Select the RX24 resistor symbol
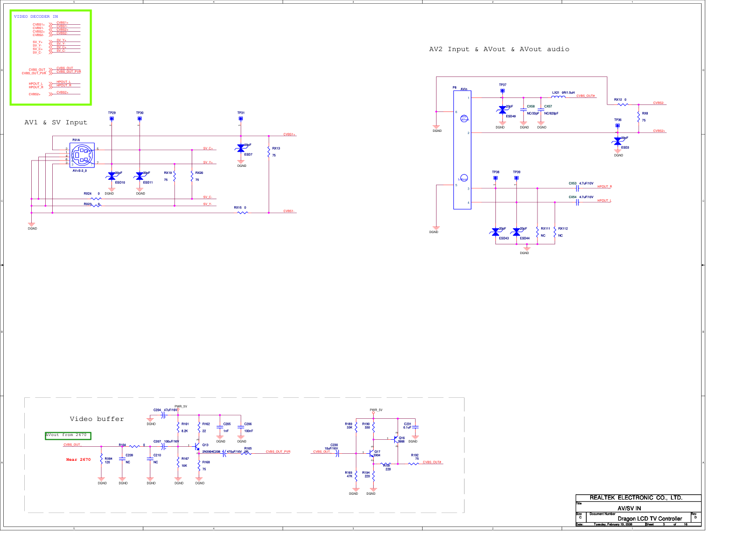The width and height of the screenshot is (756, 534). click(96, 199)
